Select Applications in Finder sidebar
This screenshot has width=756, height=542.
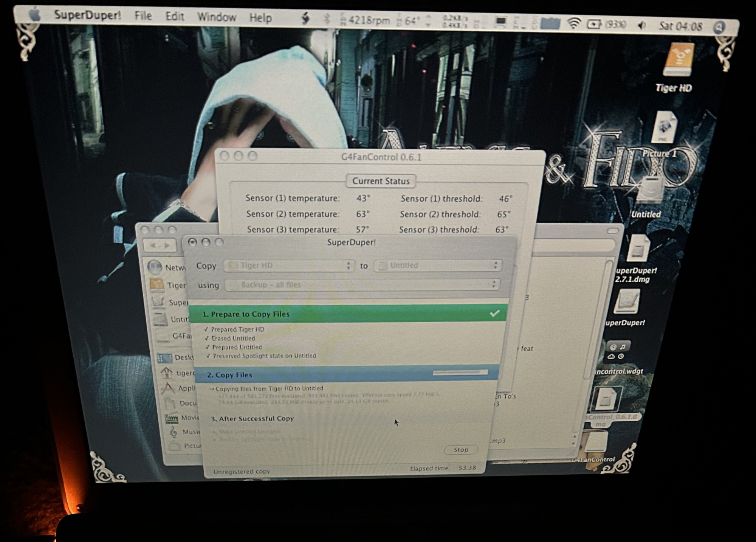click(179, 388)
